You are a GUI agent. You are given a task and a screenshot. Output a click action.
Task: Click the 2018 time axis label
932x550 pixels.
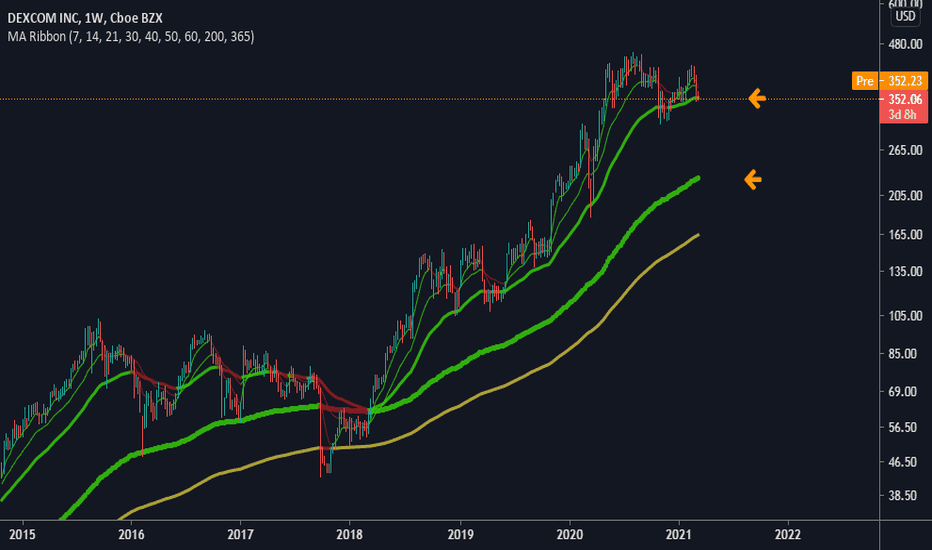pos(350,535)
